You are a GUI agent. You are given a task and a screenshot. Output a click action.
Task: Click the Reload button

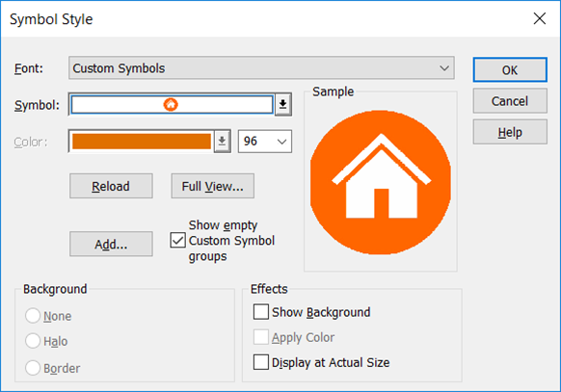point(111,186)
